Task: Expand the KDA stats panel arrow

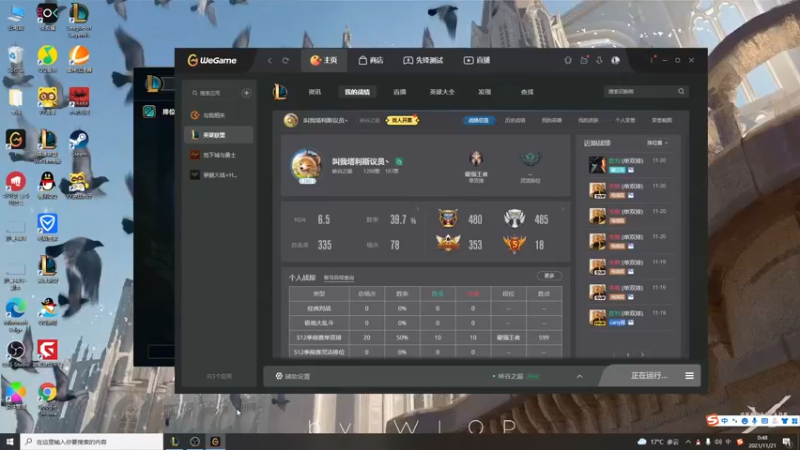Action: 418,209
